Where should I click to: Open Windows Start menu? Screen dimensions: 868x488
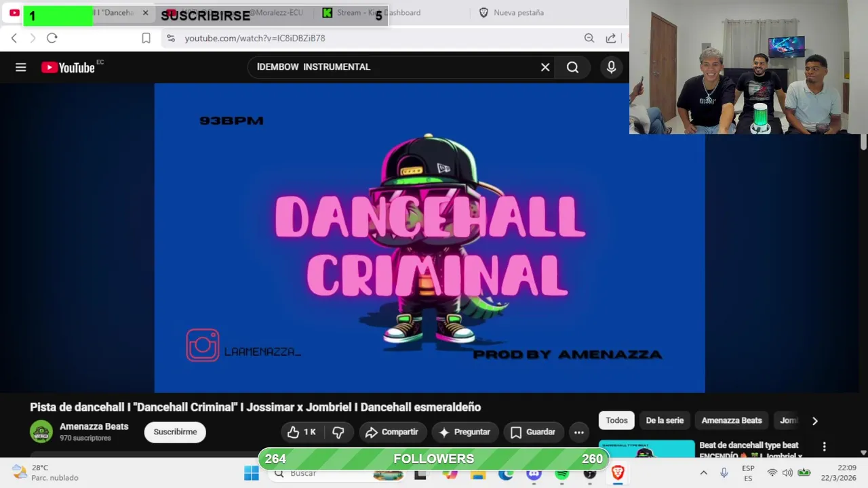pos(252,473)
